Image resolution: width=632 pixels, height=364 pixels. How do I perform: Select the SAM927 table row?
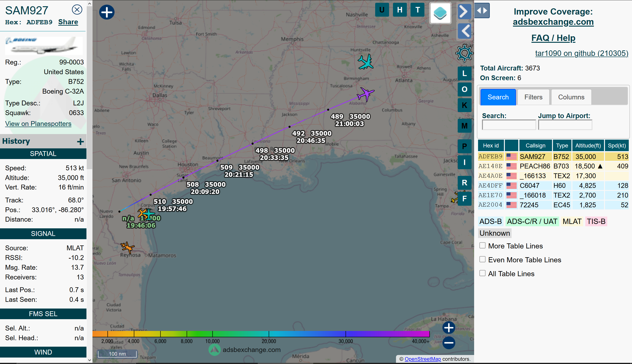(x=553, y=157)
